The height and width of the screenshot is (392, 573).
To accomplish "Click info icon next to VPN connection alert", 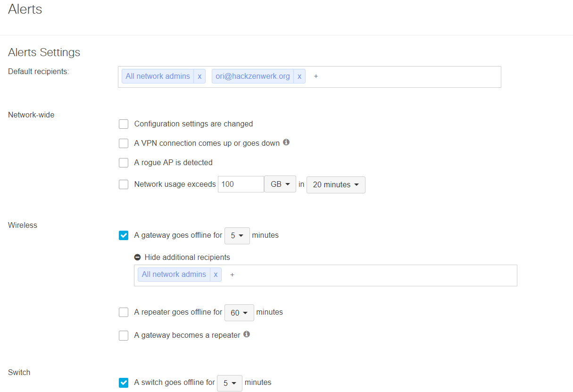I will (x=286, y=142).
